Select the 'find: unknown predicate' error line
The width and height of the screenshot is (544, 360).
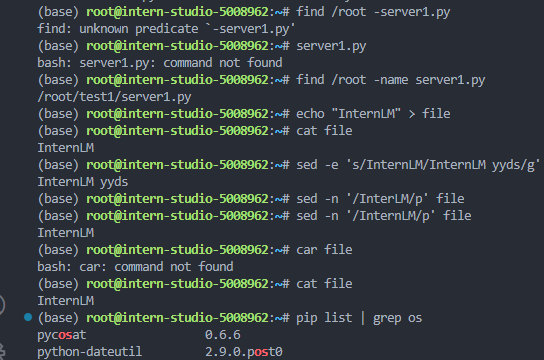point(166,29)
